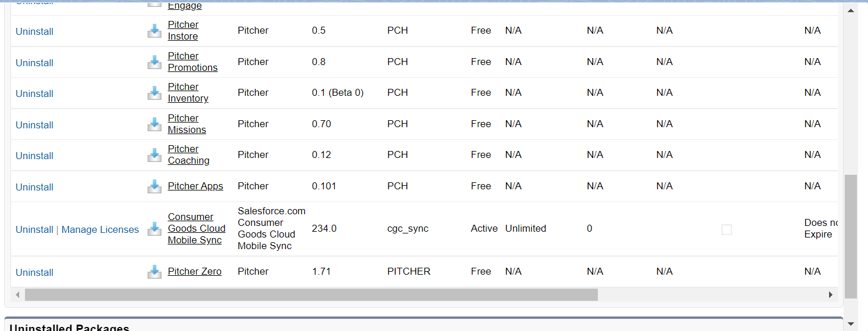
Task: Uninstall the Pitcher Inventory package
Action: click(34, 93)
